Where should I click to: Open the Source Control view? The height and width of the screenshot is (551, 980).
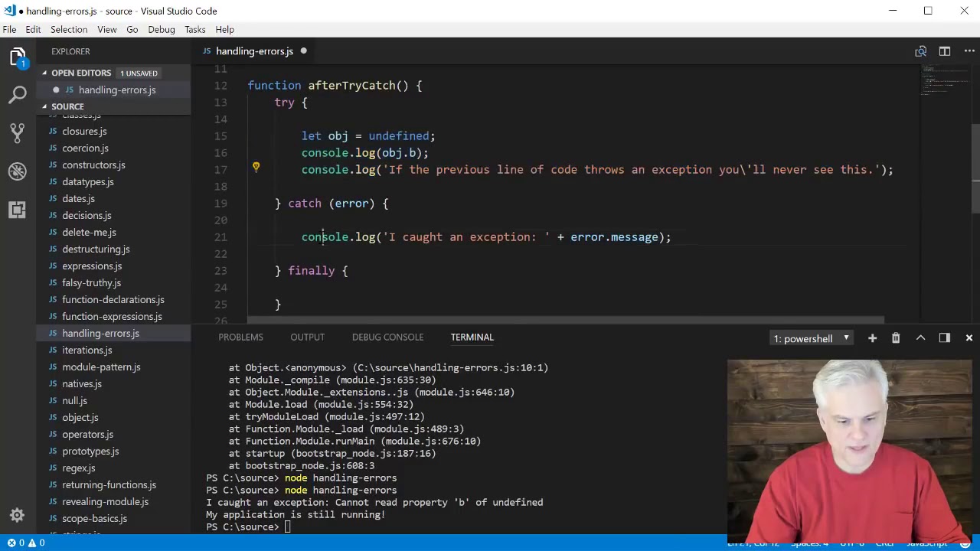tap(18, 132)
